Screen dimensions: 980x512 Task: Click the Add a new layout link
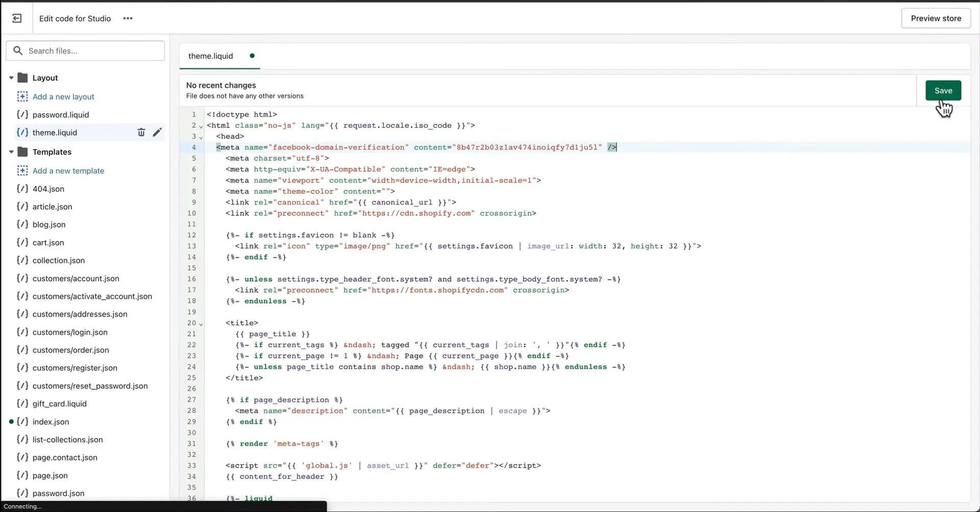(63, 96)
